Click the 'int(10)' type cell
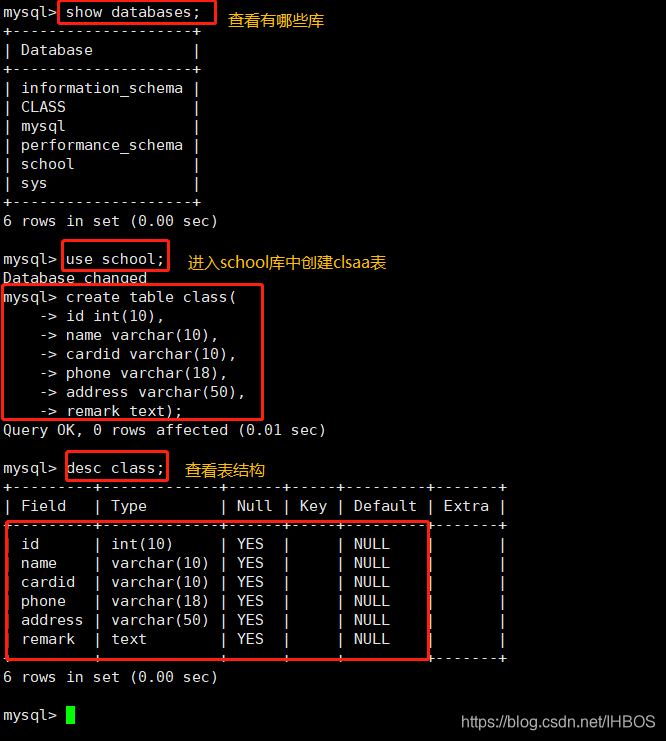 [x=142, y=544]
